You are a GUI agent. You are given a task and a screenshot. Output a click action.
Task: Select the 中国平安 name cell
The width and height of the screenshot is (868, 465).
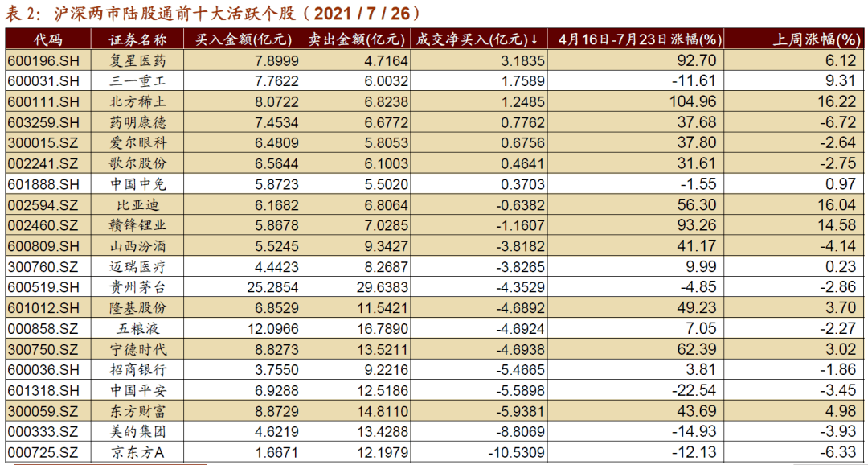138,390
